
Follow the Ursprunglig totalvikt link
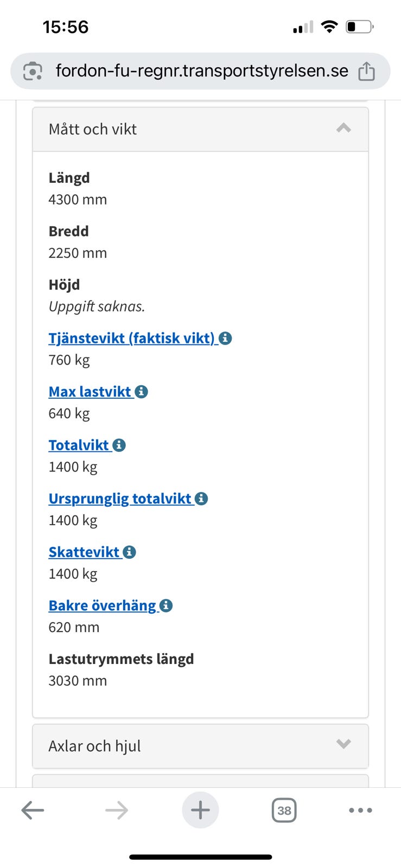(120, 499)
